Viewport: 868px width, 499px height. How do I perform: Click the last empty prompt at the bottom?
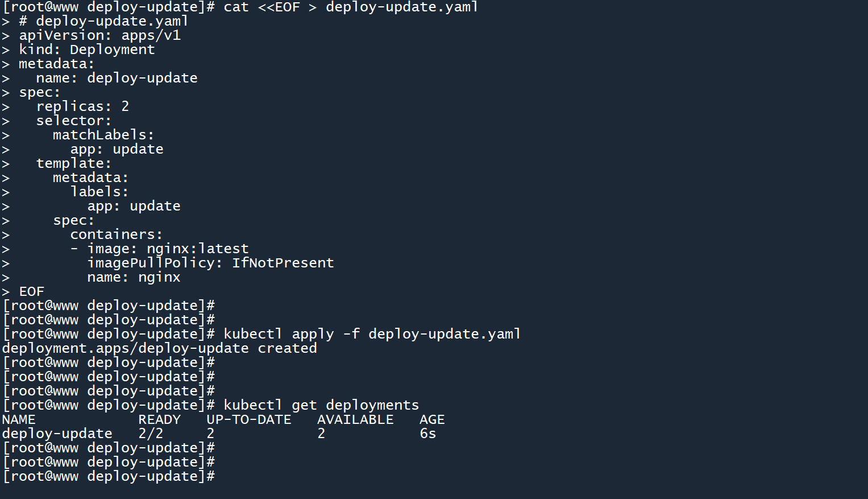[108, 476]
